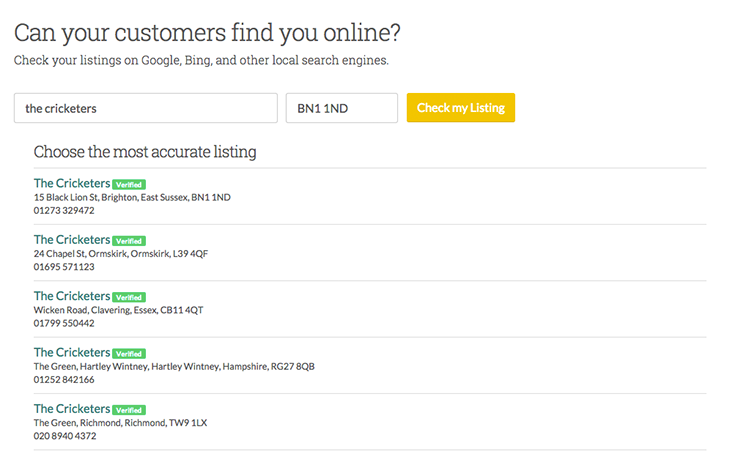This screenshot has width=738, height=451.
Task: Click Verified badge on Clavering listing
Action: click(129, 298)
